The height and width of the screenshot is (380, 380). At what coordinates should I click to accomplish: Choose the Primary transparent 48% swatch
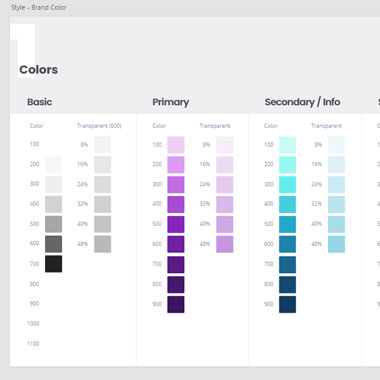pos(225,244)
